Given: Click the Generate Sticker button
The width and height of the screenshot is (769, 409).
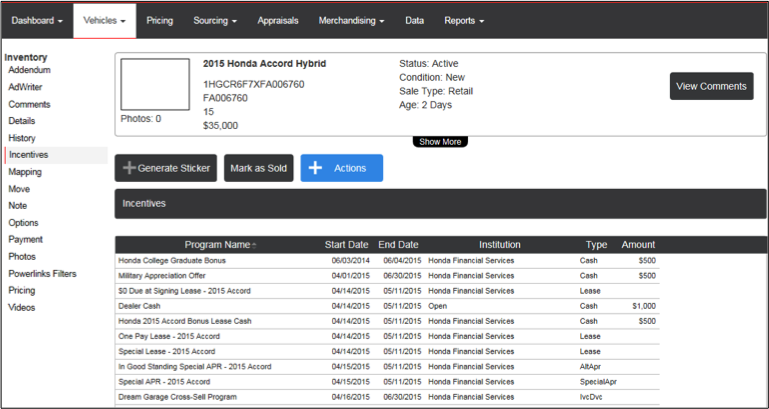Looking at the screenshot, I should click(166, 168).
